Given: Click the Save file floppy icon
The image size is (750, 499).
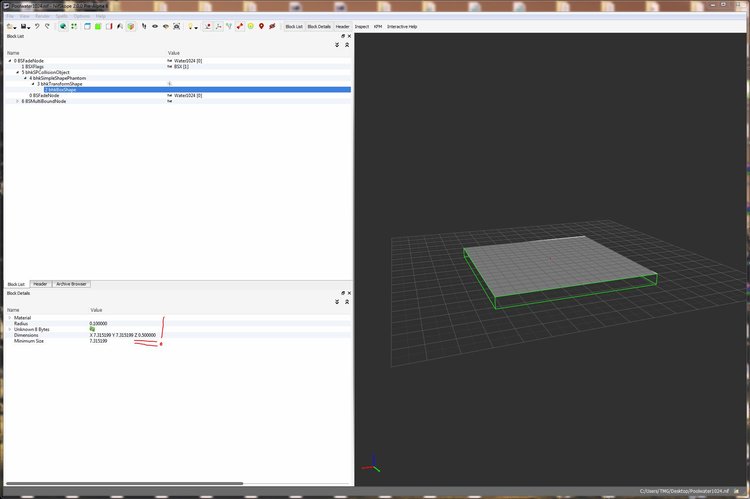Looking at the screenshot, I should [24, 26].
